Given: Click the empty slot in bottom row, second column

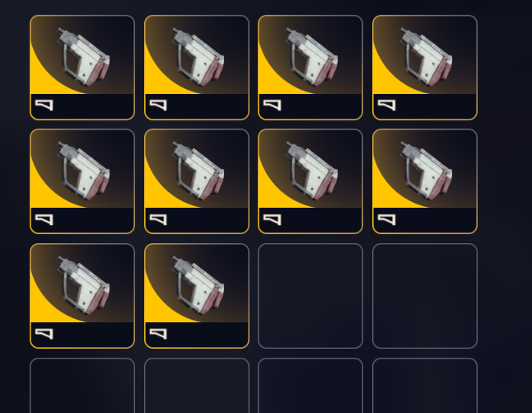Looking at the screenshot, I should tap(197, 385).
